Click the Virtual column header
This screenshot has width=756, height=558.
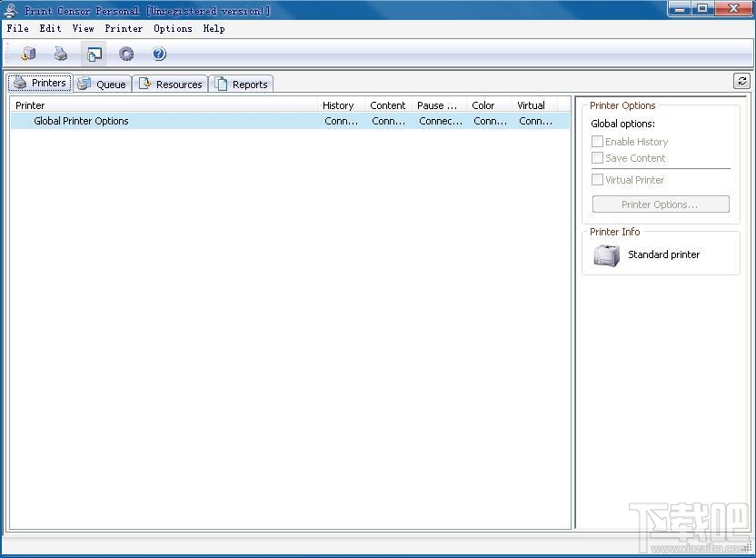pos(534,105)
